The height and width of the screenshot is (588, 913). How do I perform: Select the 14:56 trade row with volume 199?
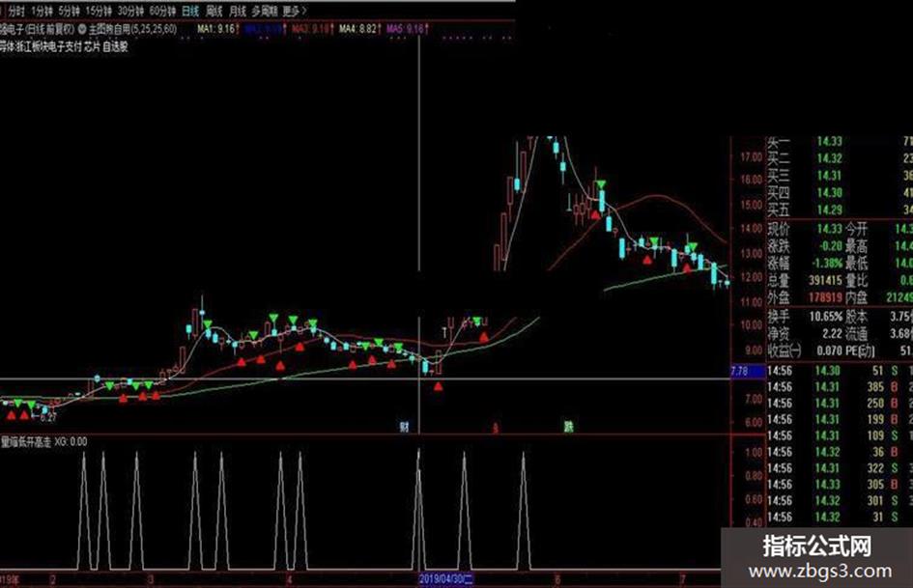coord(839,419)
